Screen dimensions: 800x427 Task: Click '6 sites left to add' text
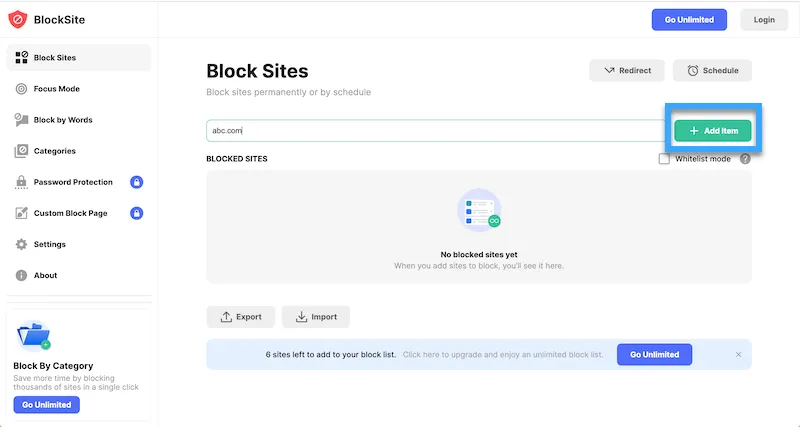click(331, 355)
